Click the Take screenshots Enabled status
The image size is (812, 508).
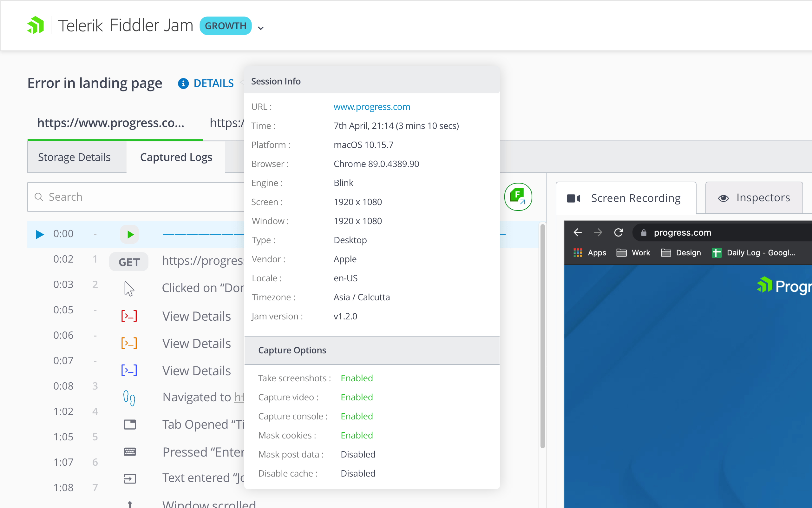pyautogui.click(x=357, y=378)
